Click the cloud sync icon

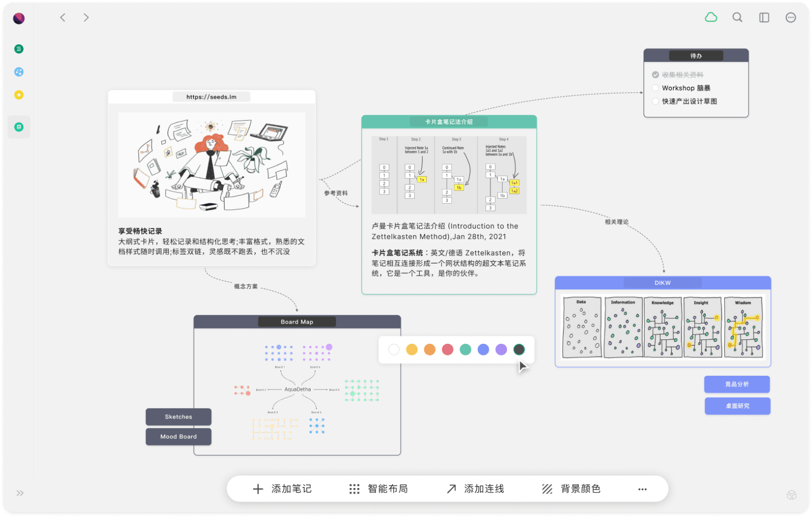[x=711, y=17]
